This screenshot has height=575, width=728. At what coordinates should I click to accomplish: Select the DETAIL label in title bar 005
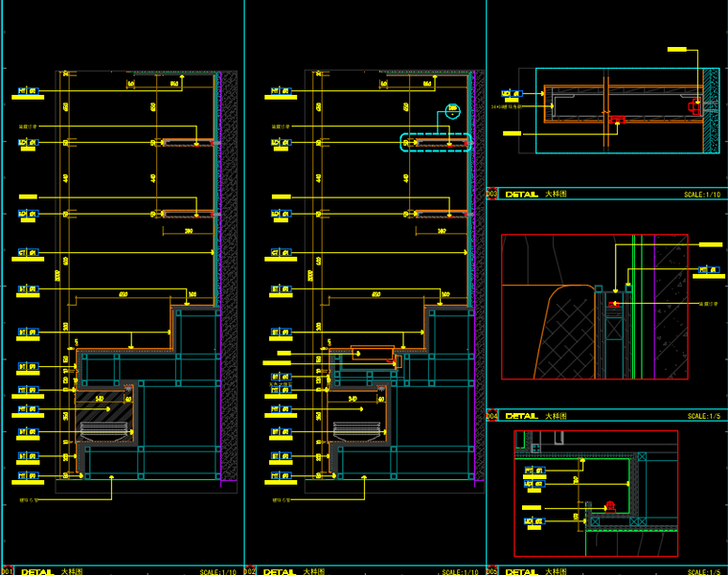521,572
